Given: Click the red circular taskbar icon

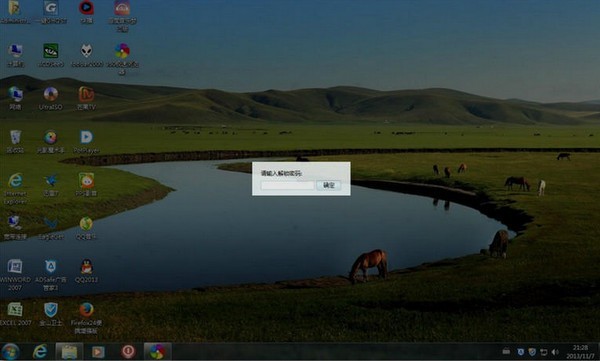Looking at the screenshot, I should tap(128, 352).
